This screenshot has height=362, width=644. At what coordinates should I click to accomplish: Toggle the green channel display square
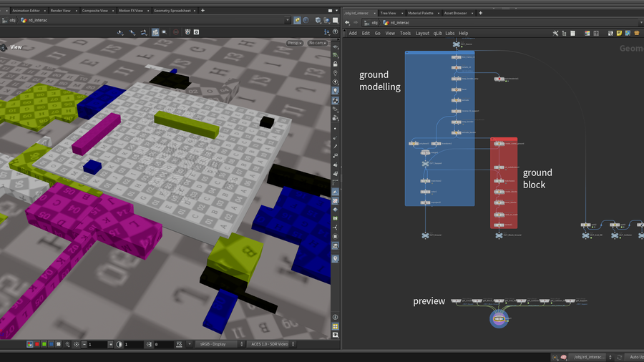pos(44,345)
